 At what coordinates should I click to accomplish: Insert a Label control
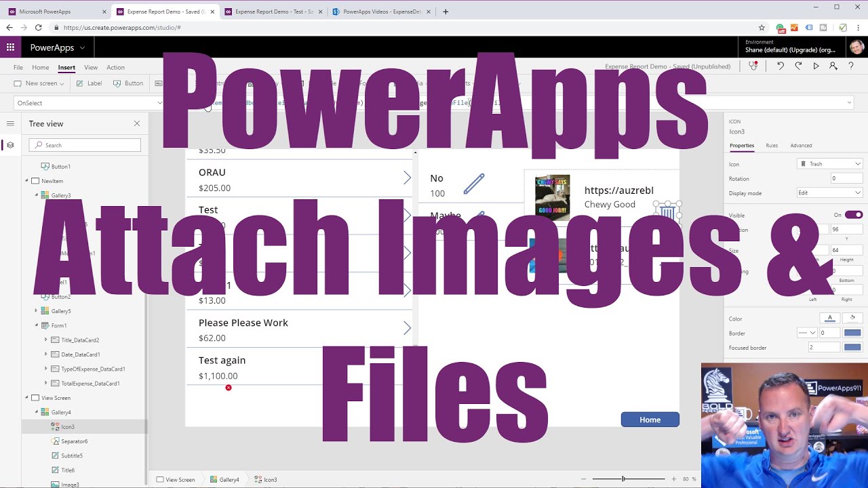click(x=89, y=83)
